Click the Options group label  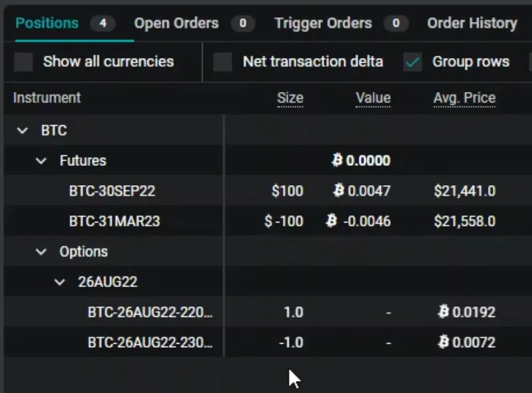[x=83, y=252]
